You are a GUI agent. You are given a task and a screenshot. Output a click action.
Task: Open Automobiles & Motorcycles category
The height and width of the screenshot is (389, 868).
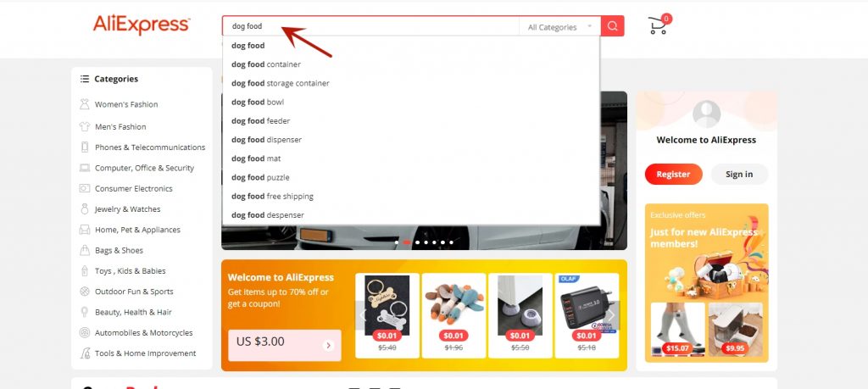point(143,332)
